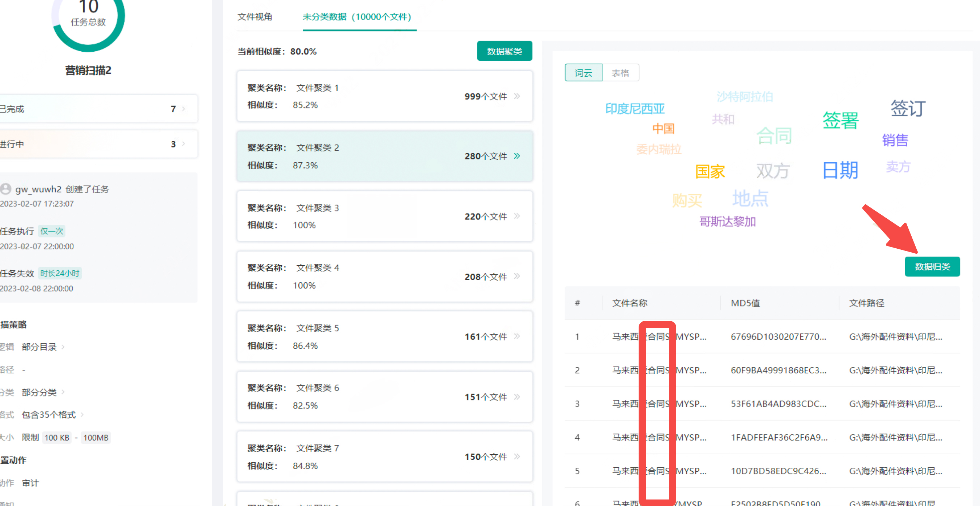This screenshot has width=980, height=506.
Task: Expand the 已完成 tasks row arrow
Action: point(184,109)
